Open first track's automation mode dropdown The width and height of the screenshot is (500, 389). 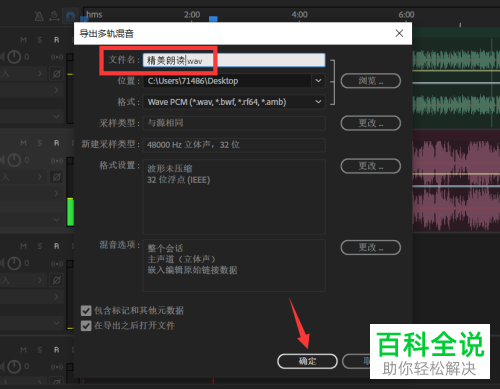[56, 116]
